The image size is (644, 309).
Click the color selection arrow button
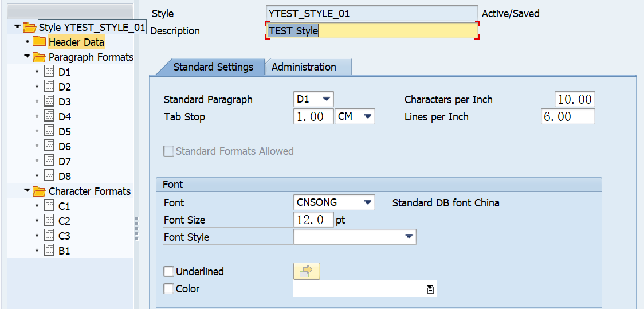[x=307, y=272]
